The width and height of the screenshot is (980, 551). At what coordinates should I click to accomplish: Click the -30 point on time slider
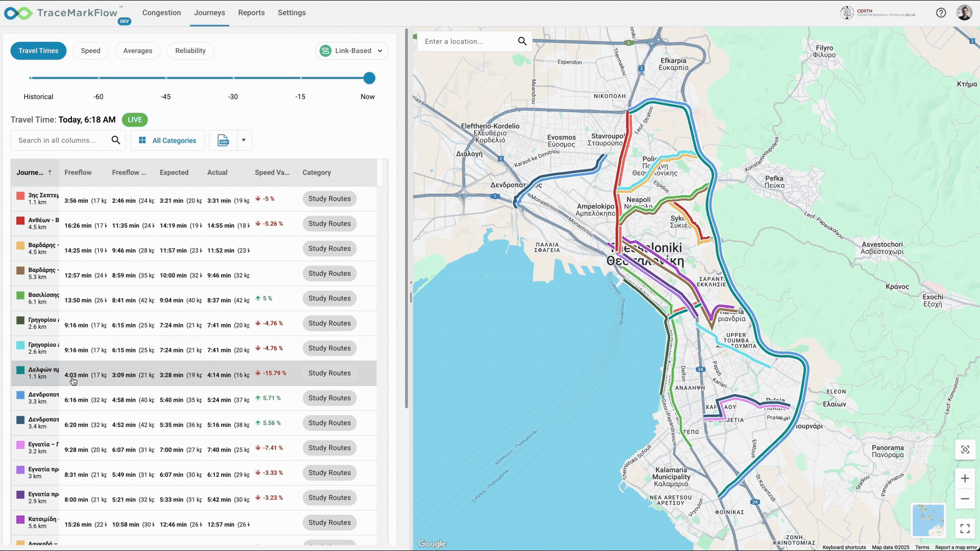pos(233,78)
